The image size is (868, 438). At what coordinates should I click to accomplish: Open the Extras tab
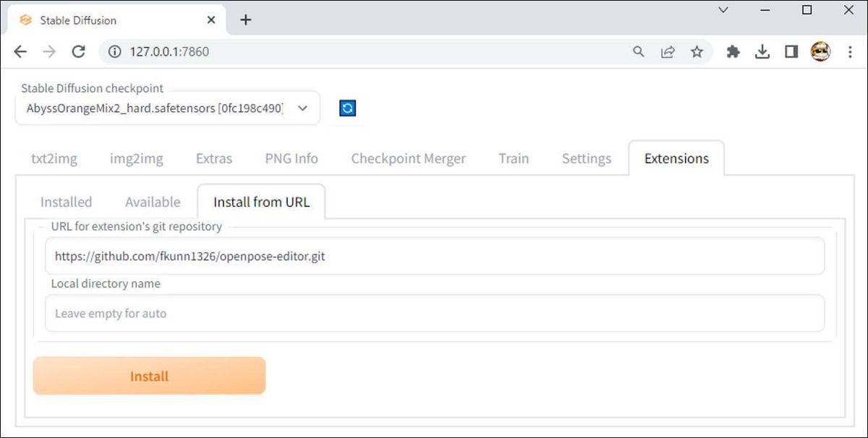coord(214,158)
